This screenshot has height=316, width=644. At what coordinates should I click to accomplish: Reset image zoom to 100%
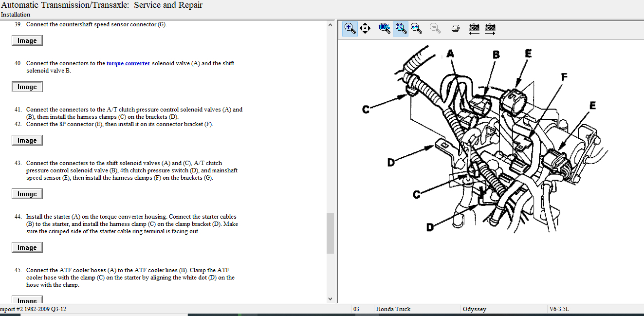385,28
